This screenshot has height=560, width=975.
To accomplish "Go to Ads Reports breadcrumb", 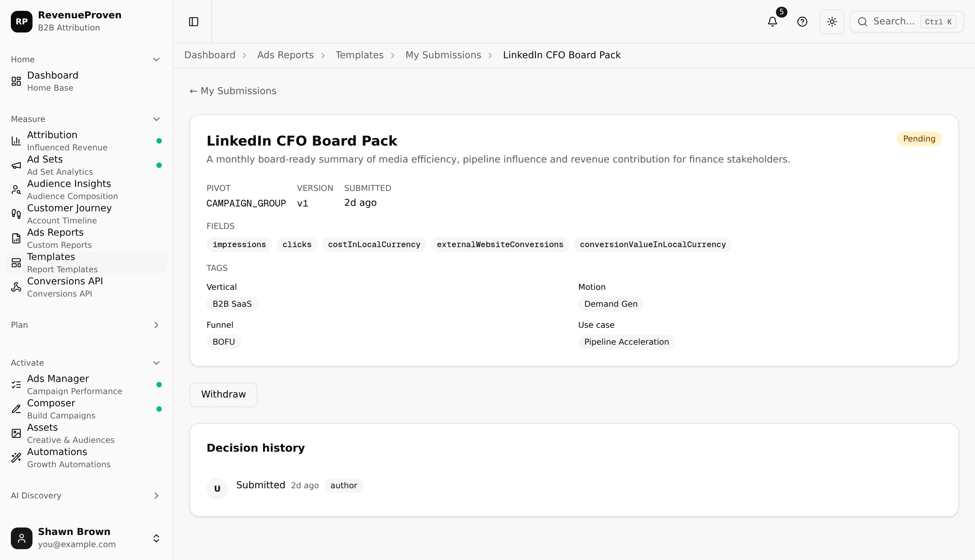I will pos(285,55).
